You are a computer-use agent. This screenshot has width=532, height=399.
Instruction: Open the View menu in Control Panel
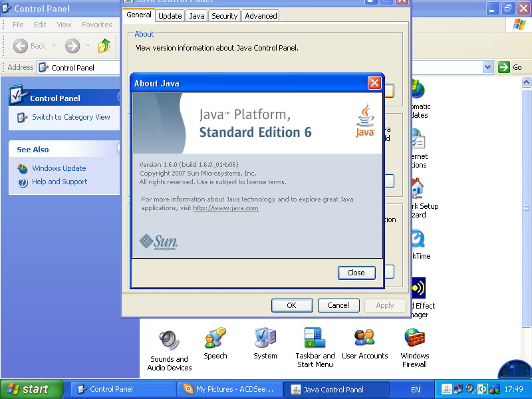click(x=64, y=25)
